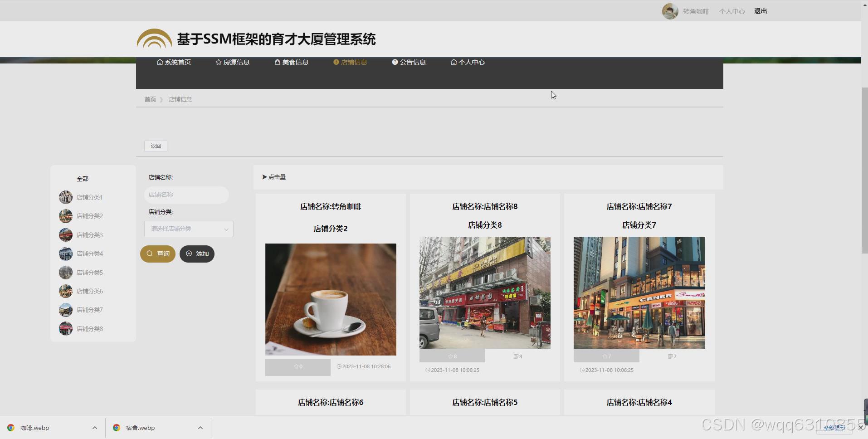868x439 pixels.
Task: Click title 店铺名称:店铺名称8
Action: (x=485, y=207)
